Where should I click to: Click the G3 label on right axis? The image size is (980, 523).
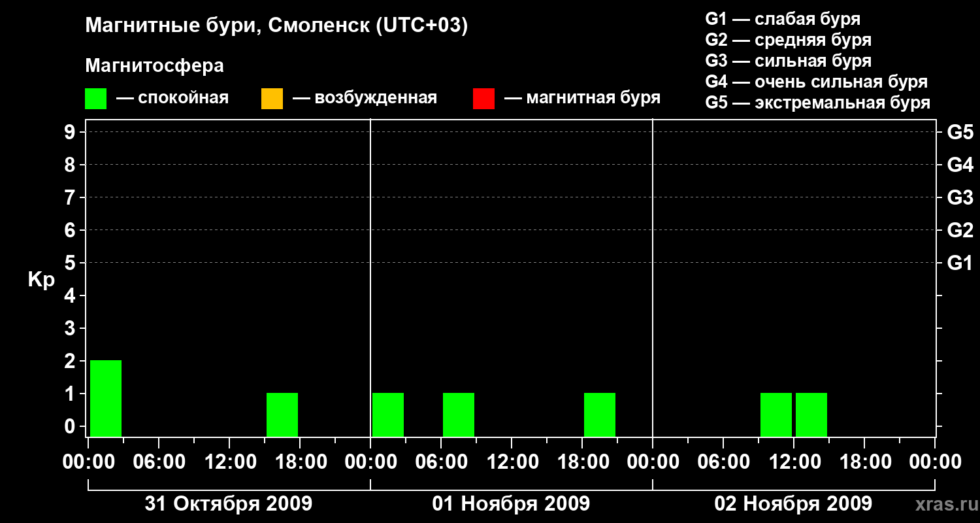pyautogui.click(x=960, y=198)
